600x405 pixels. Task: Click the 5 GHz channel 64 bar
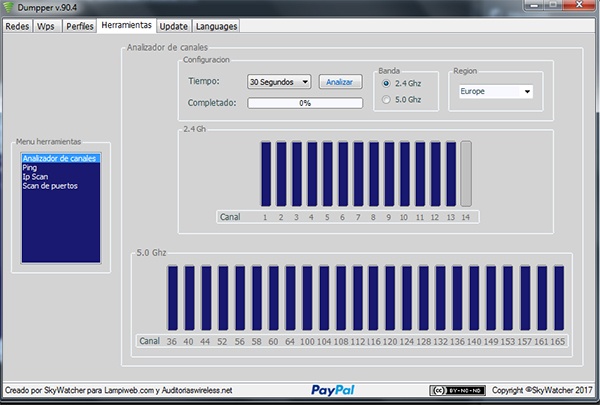[290, 298]
